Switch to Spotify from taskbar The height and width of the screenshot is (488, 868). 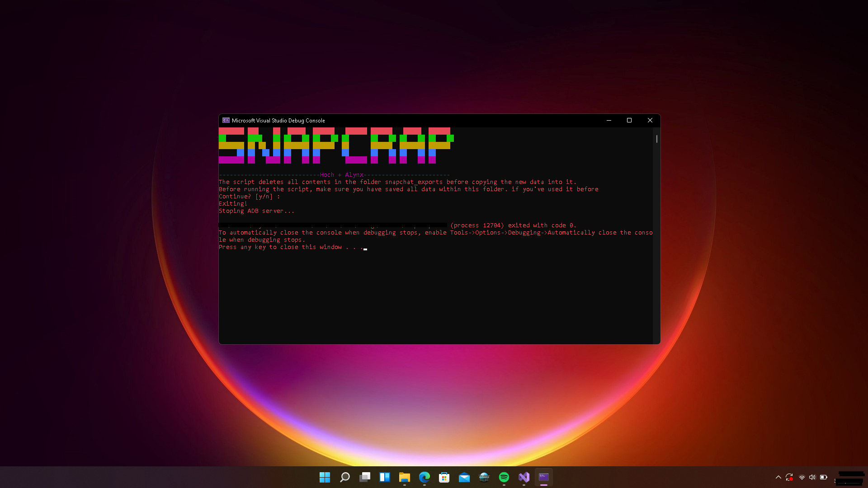(504, 477)
